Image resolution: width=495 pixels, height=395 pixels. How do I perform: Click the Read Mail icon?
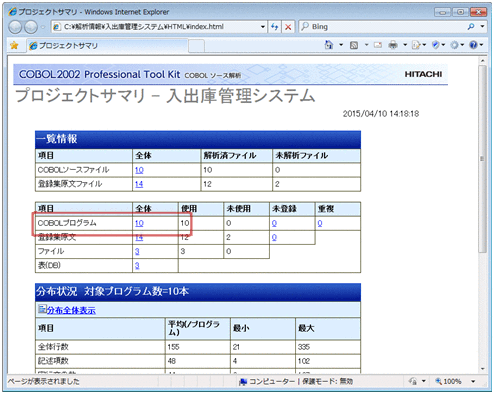[x=378, y=45]
